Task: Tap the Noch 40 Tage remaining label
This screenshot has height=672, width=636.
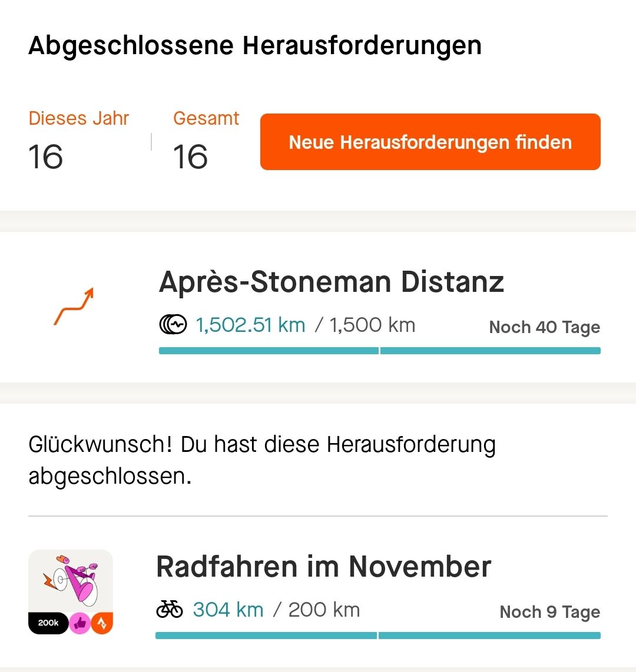Action: pos(545,327)
